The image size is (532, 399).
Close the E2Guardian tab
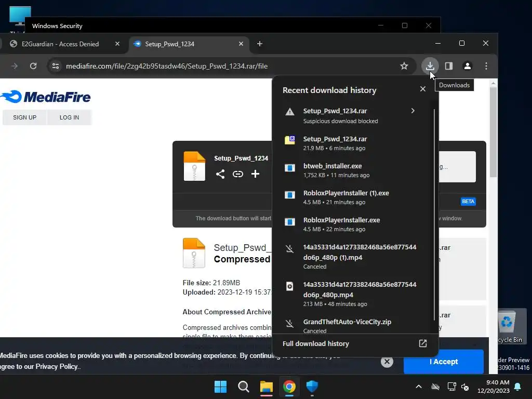click(117, 44)
